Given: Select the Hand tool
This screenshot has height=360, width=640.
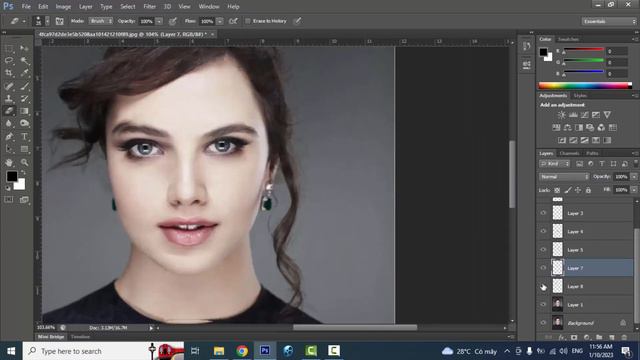Looking at the screenshot, I should 9,162.
